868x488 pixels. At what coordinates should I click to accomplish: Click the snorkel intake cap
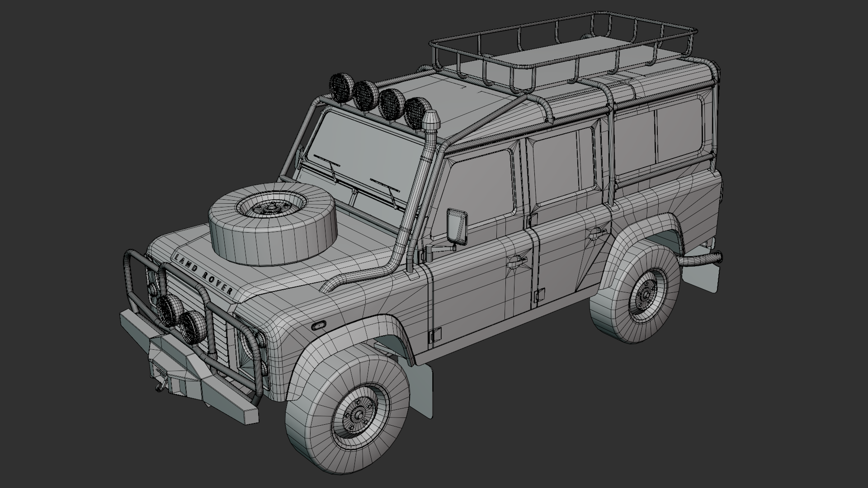click(x=432, y=120)
